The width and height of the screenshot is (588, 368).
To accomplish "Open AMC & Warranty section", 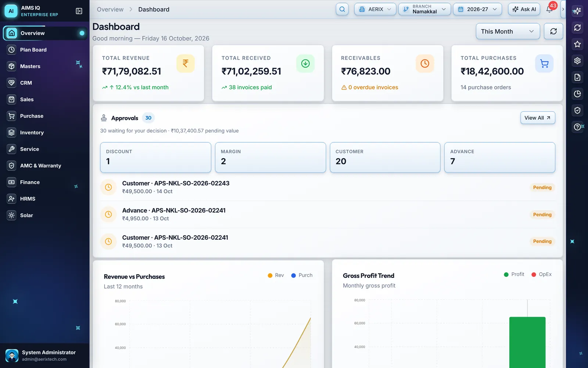I will point(45,166).
